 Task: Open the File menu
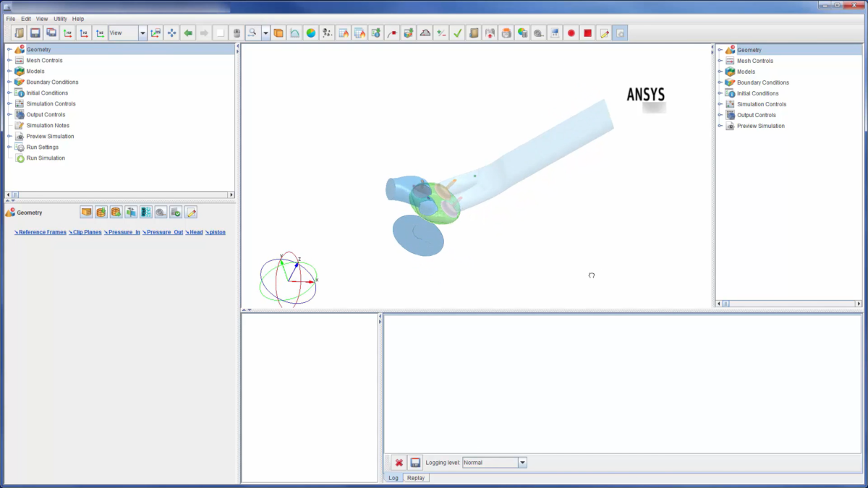point(11,18)
